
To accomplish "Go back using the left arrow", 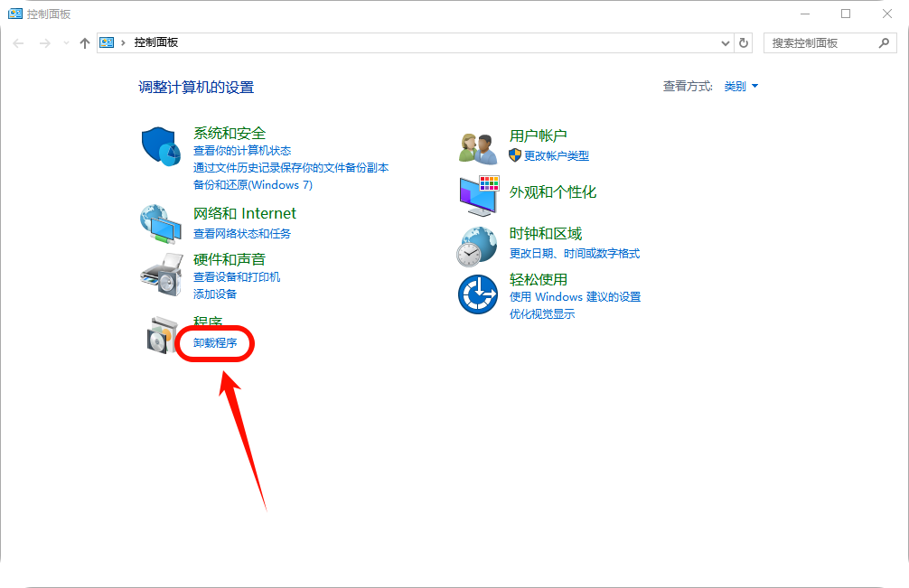I will (x=19, y=42).
